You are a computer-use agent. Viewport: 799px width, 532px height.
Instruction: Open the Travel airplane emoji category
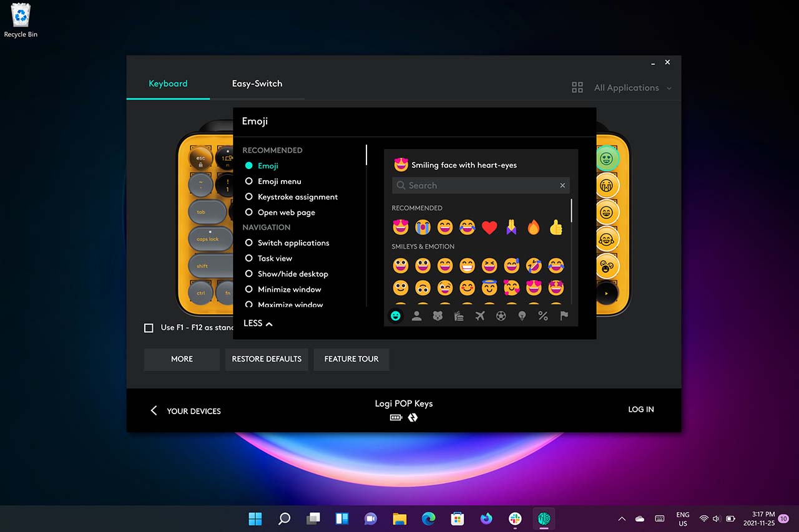click(x=479, y=316)
